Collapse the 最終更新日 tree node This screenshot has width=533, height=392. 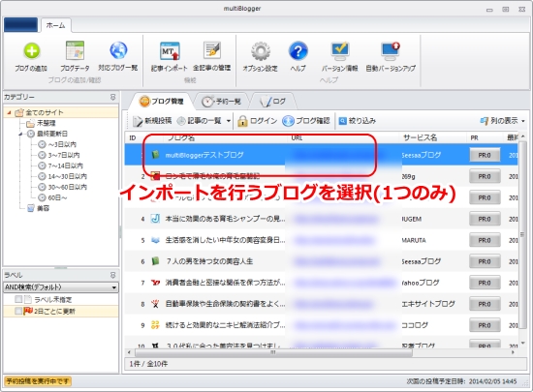coord(20,134)
